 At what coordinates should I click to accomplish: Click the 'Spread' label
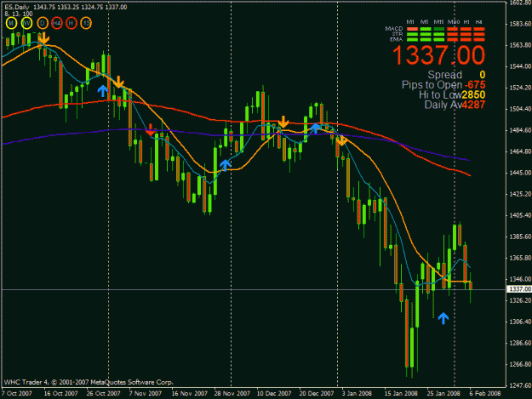pyautogui.click(x=444, y=75)
